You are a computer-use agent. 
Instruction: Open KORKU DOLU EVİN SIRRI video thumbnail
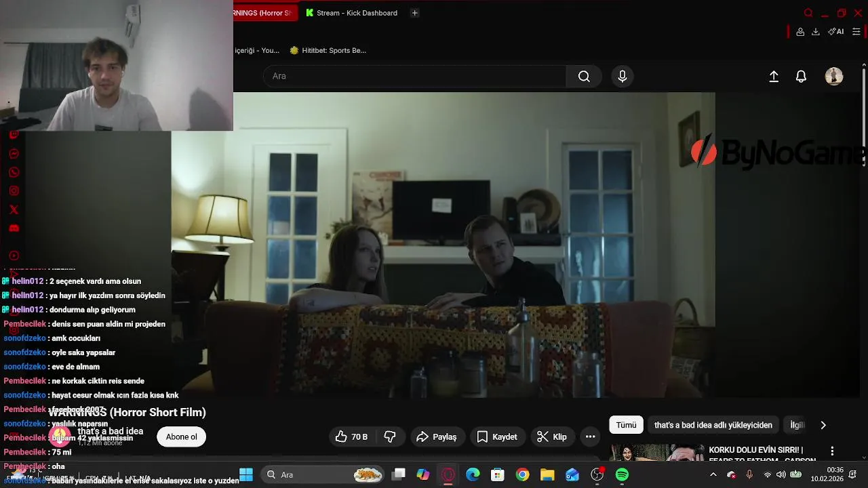pyautogui.click(x=656, y=453)
